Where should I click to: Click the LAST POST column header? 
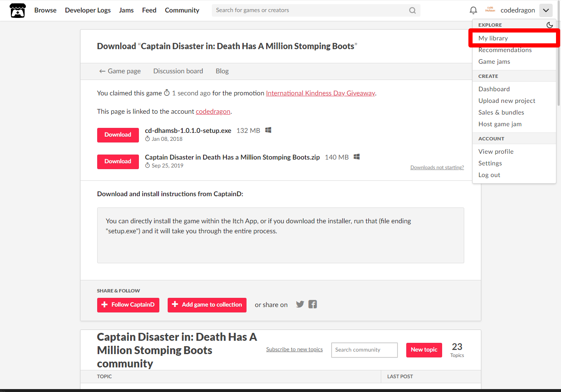400,377
